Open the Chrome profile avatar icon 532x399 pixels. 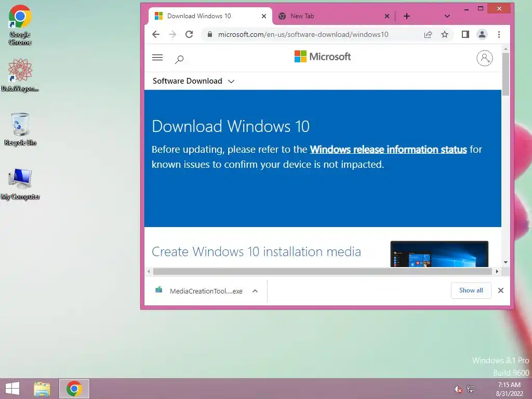[x=482, y=34]
